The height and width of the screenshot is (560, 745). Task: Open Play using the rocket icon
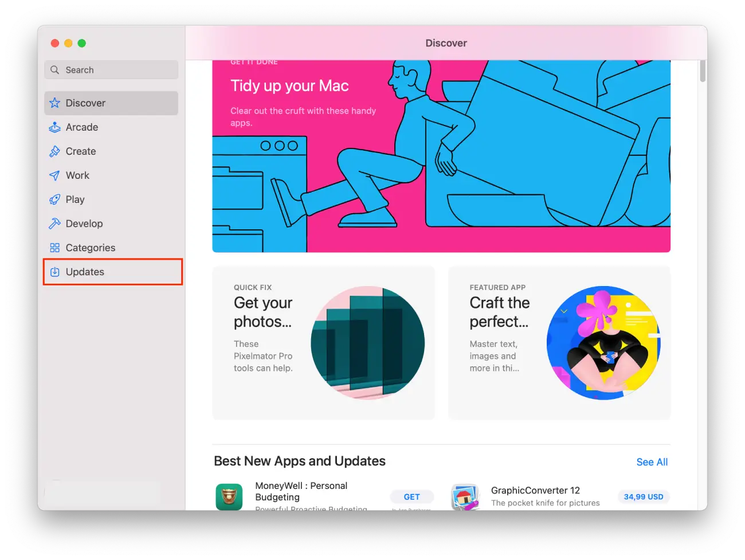pyautogui.click(x=55, y=199)
